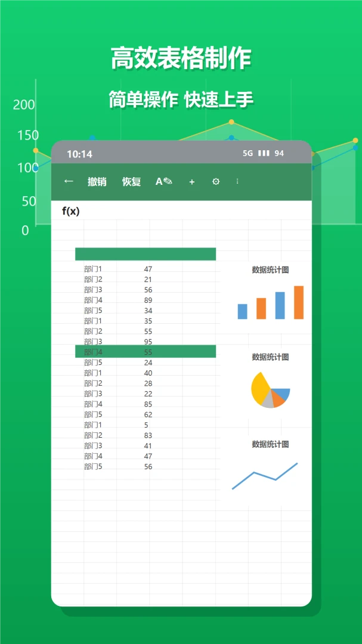Viewport: 362px width, 644px height.
Task: Select the highlighted 部门4 cell in green row
Action: pos(93,352)
